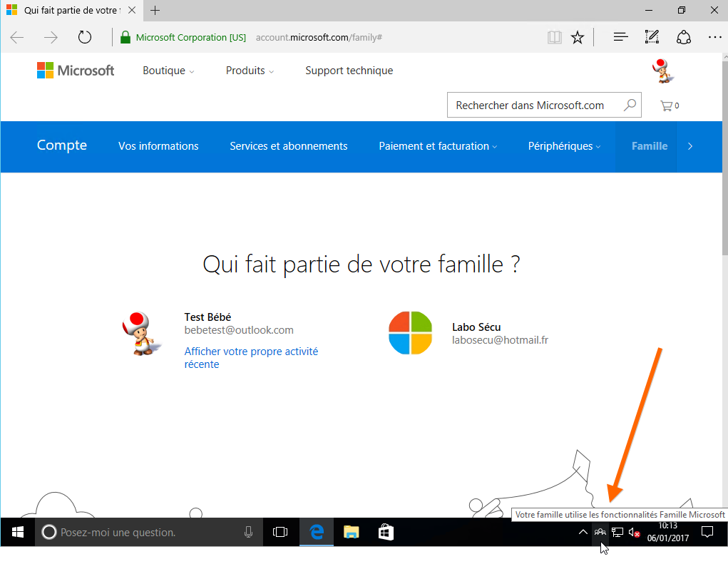This screenshot has width=728, height=564.
Task: Add page to favorites with star icon
Action: (x=578, y=37)
